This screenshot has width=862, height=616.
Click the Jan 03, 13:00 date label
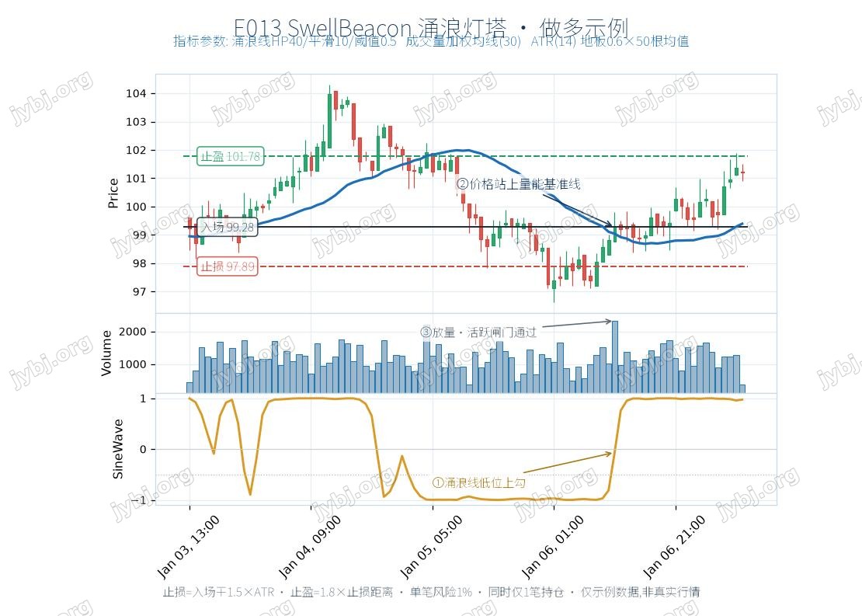tap(189, 547)
